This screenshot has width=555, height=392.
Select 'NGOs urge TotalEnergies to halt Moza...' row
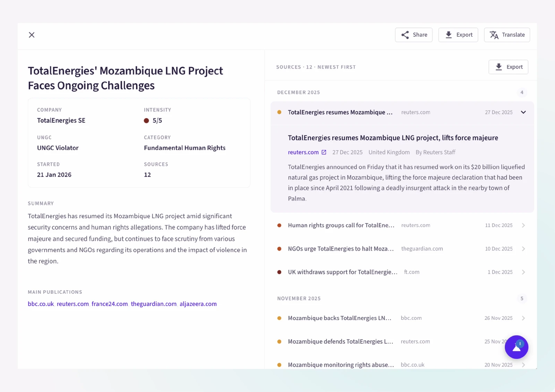[x=402, y=249]
